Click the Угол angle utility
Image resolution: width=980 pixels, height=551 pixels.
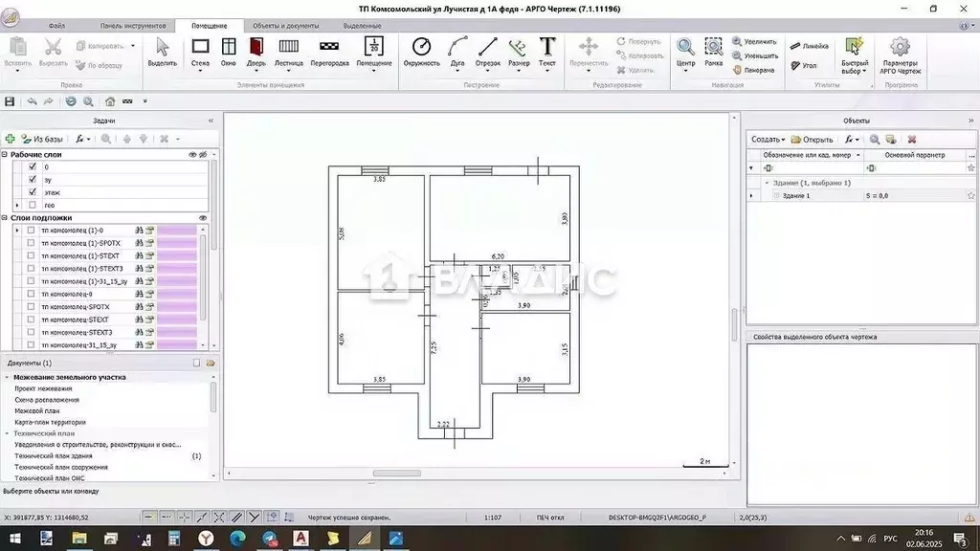click(x=804, y=65)
